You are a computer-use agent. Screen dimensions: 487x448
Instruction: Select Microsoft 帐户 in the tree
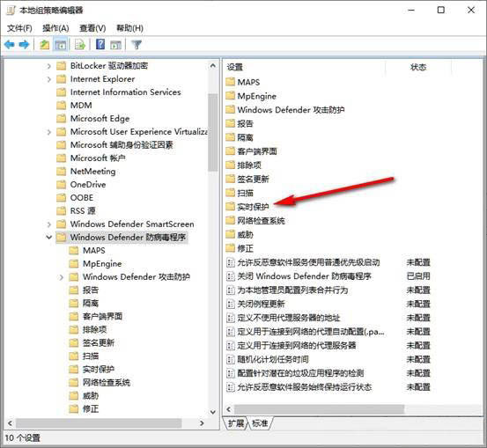(x=98, y=158)
